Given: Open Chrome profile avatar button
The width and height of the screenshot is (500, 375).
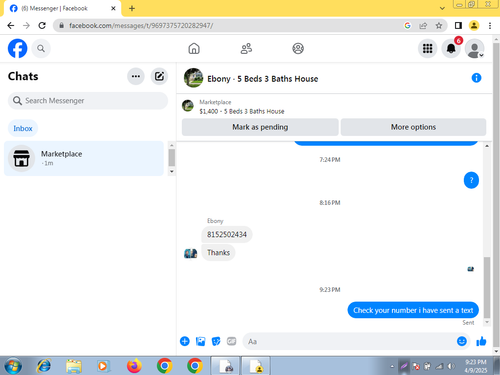Looking at the screenshot, I should coord(474,26).
